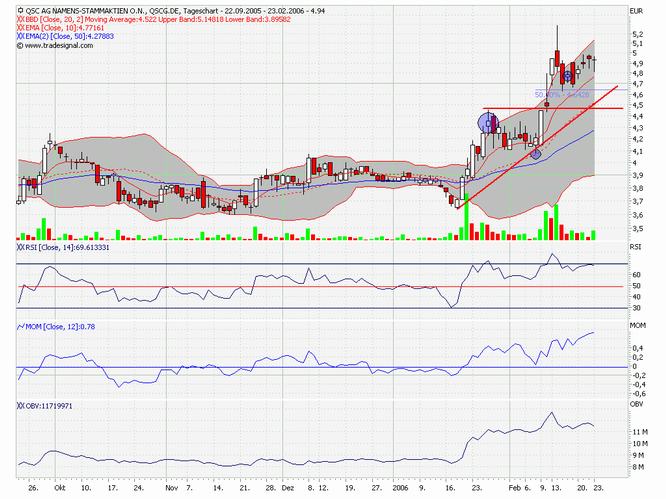The image size is (666, 499).
Task: Click the 3,5 price axis value
Action: click(x=637, y=229)
